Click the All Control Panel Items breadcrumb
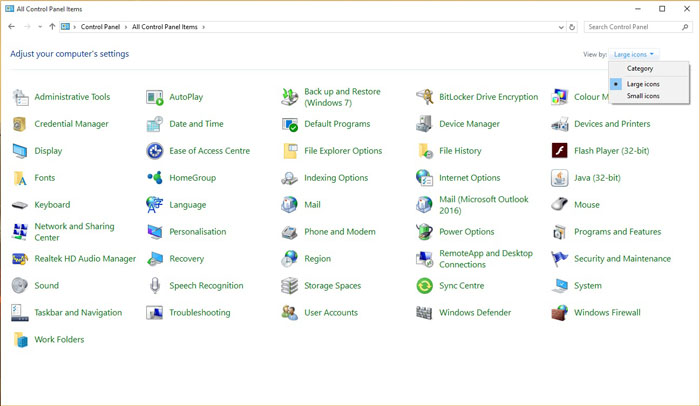The image size is (700, 406). point(165,27)
